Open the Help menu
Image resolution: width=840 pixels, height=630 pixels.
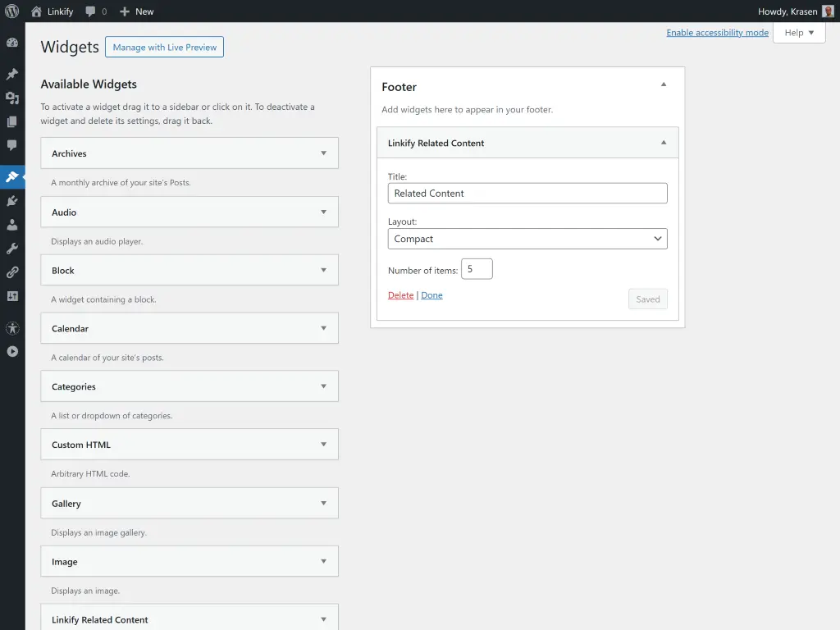(x=798, y=32)
